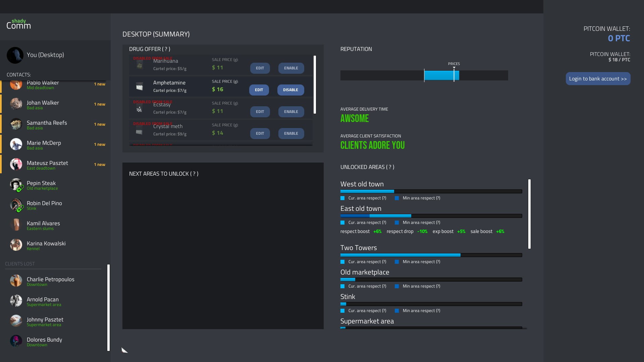Open Drug Offer help question mark
This screenshot has height=362, width=644.
166,49
